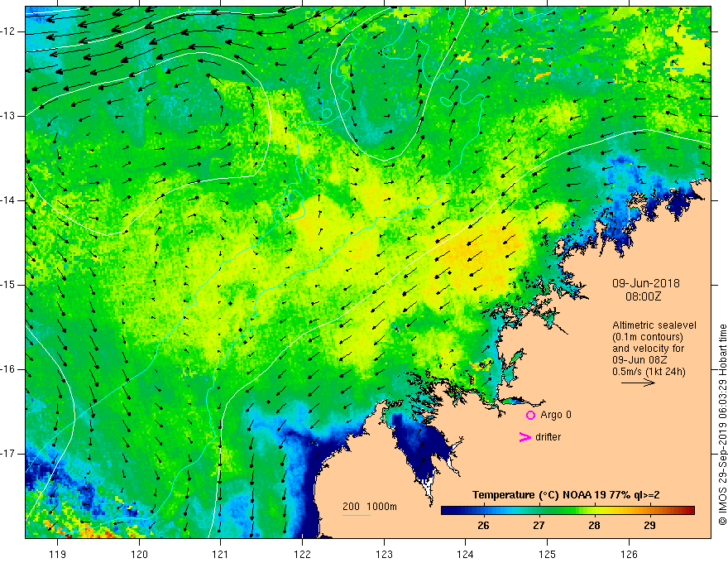This screenshot has width=728, height=563.
Task: Click the 'drifter' legend label
Action: [x=548, y=437]
